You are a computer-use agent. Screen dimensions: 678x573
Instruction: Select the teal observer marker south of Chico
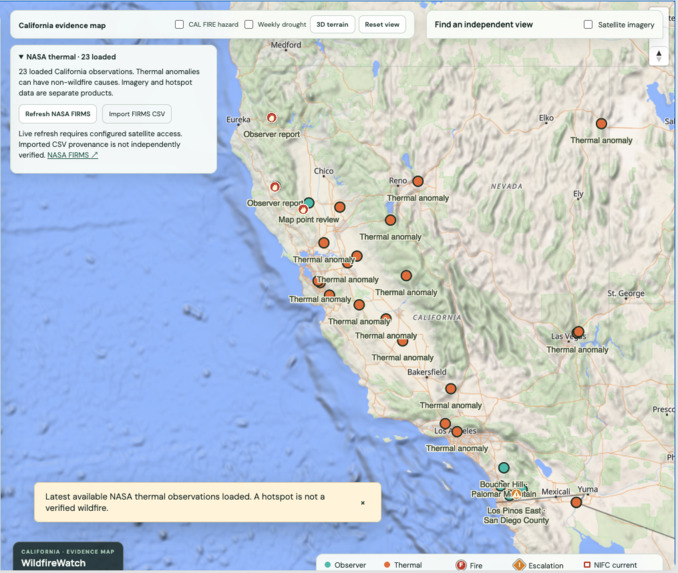309,202
